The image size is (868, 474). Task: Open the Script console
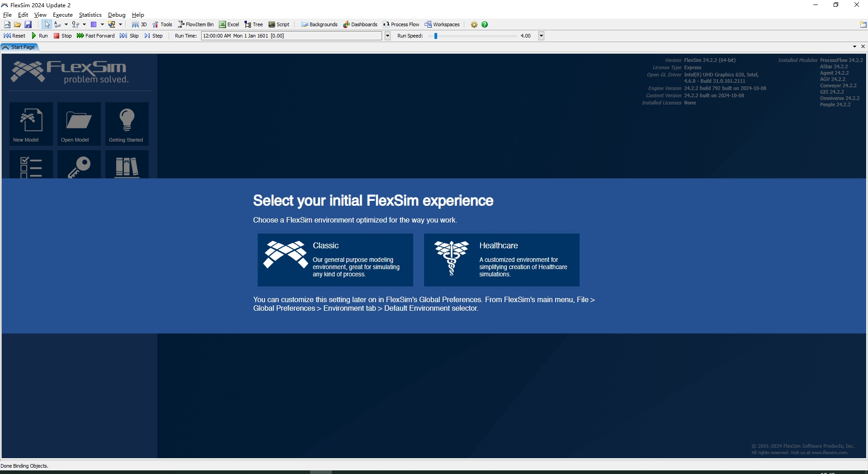[278, 24]
